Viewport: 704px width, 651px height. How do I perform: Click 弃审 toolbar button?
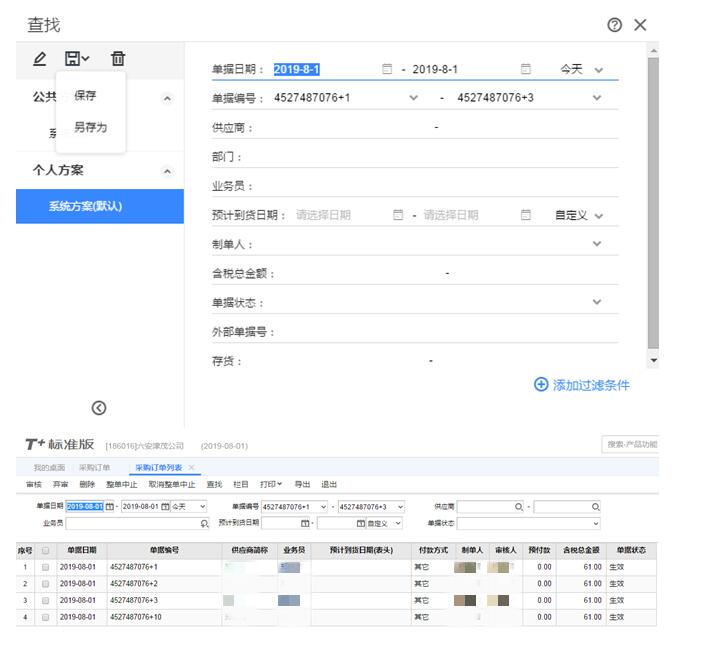point(60,484)
